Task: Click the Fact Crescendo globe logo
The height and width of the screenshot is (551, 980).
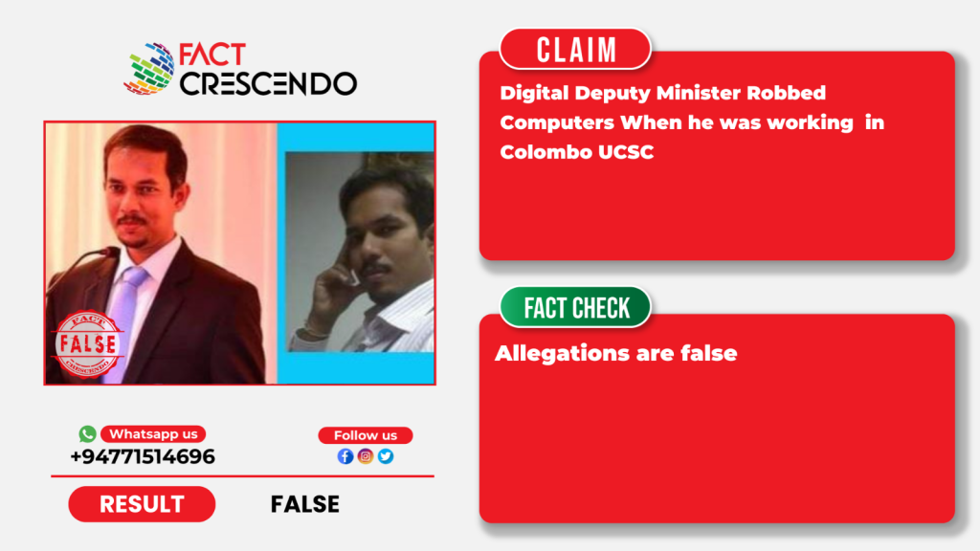Action: click(149, 69)
